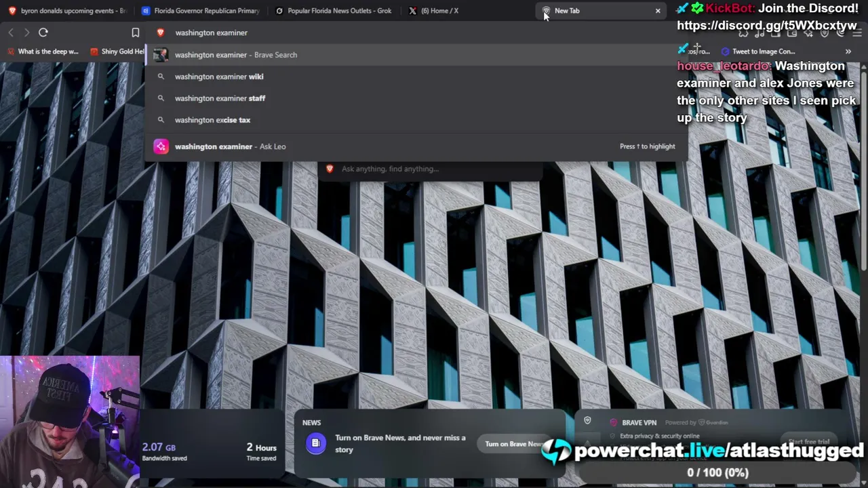
Task: Click the Brave lion icon in the address bar
Action: 161,33
